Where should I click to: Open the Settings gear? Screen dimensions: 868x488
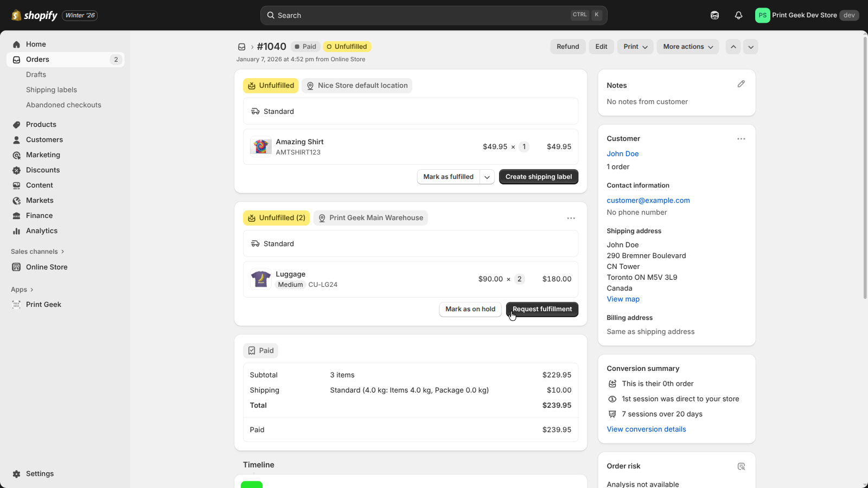pyautogui.click(x=40, y=473)
